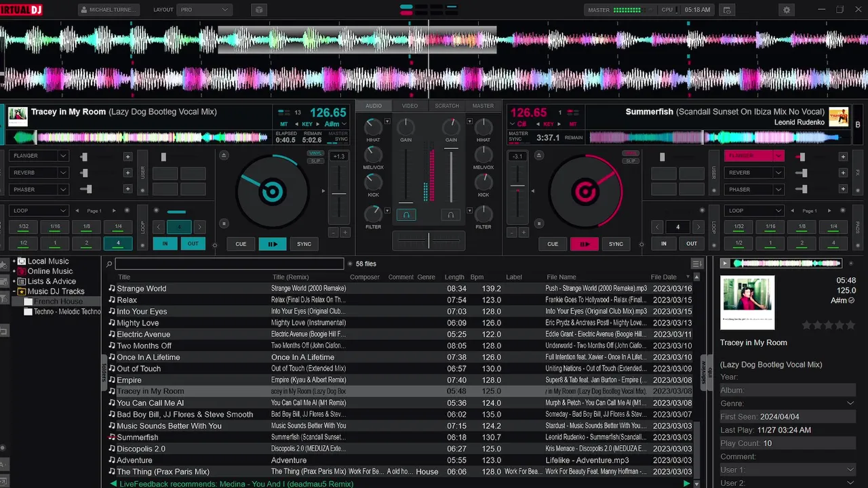This screenshot has width=868, height=488.
Task: Toggle SLIP mode on left deck
Action: coord(315,161)
